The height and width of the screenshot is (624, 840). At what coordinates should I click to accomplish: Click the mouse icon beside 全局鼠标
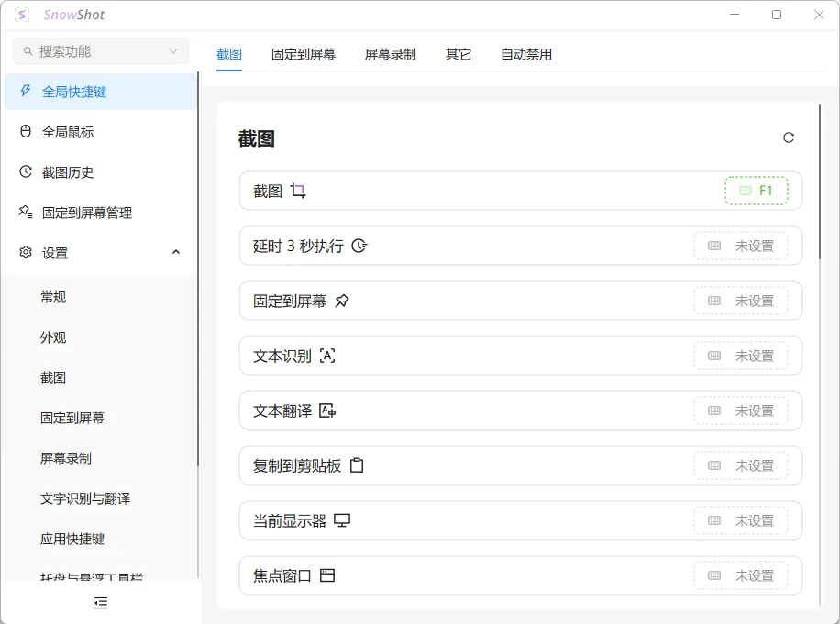click(x=25, y=131)
